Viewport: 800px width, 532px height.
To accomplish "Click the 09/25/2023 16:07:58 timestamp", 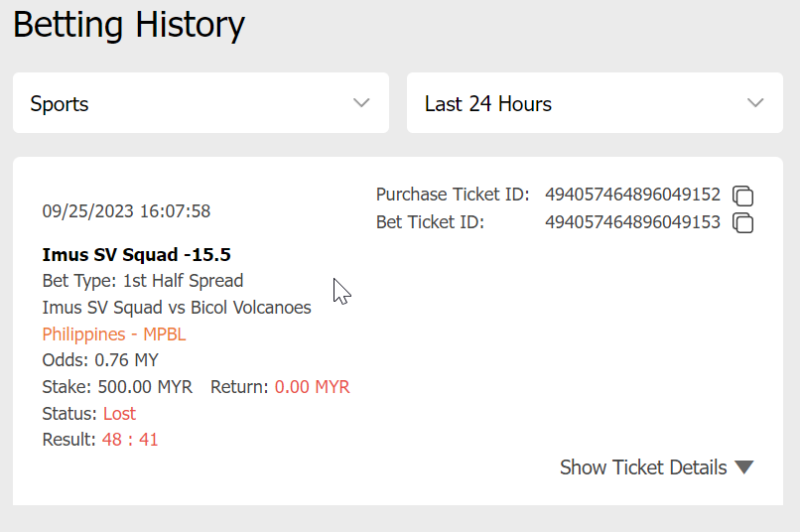I will (126, 211).
